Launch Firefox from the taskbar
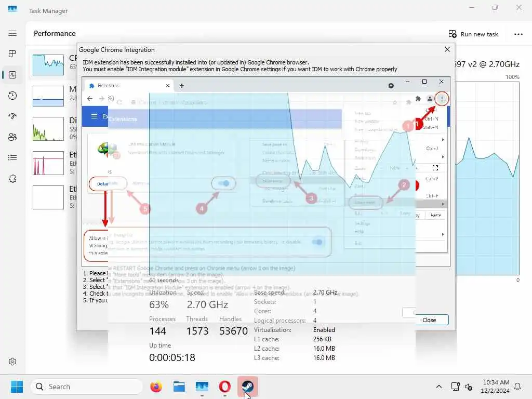The image size is (532, 399). 156,387
